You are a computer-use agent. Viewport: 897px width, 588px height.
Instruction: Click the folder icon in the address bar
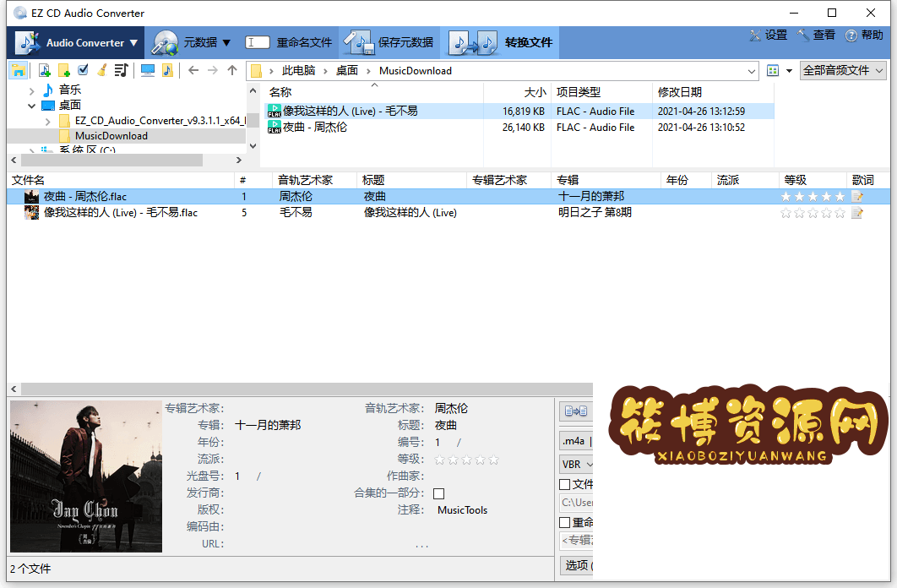[x=256, y=71]
